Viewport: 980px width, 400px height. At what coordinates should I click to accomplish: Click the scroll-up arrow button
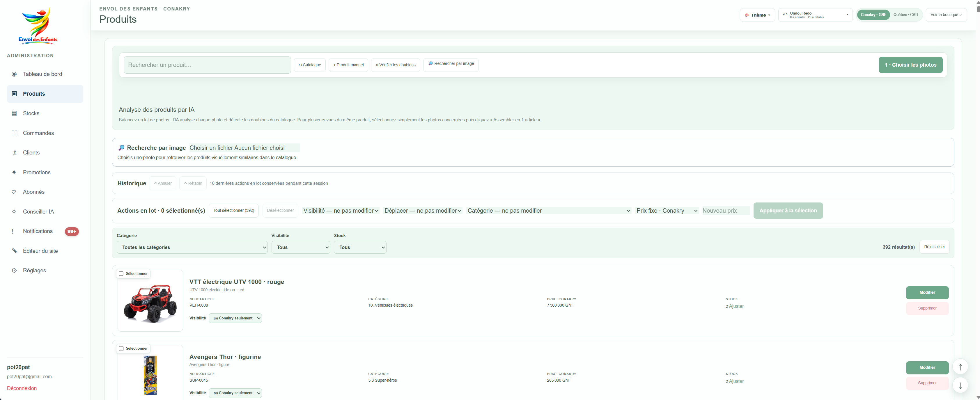pos(960,367)
